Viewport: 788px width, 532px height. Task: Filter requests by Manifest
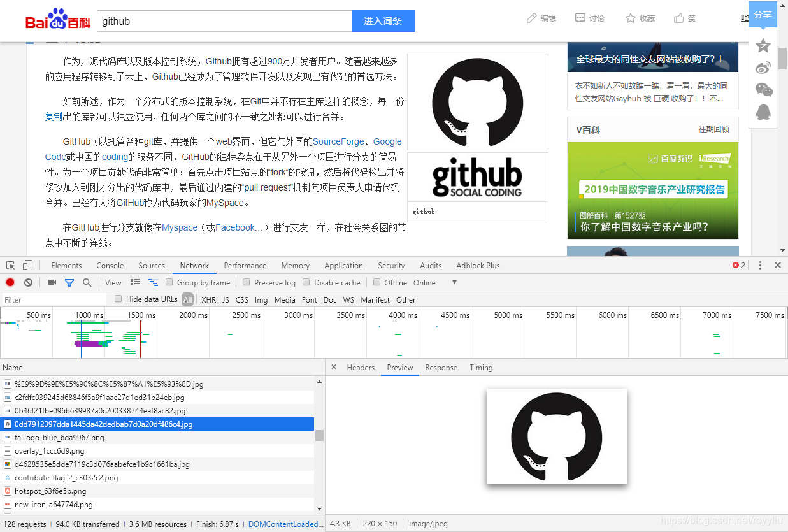coord(375,299)
